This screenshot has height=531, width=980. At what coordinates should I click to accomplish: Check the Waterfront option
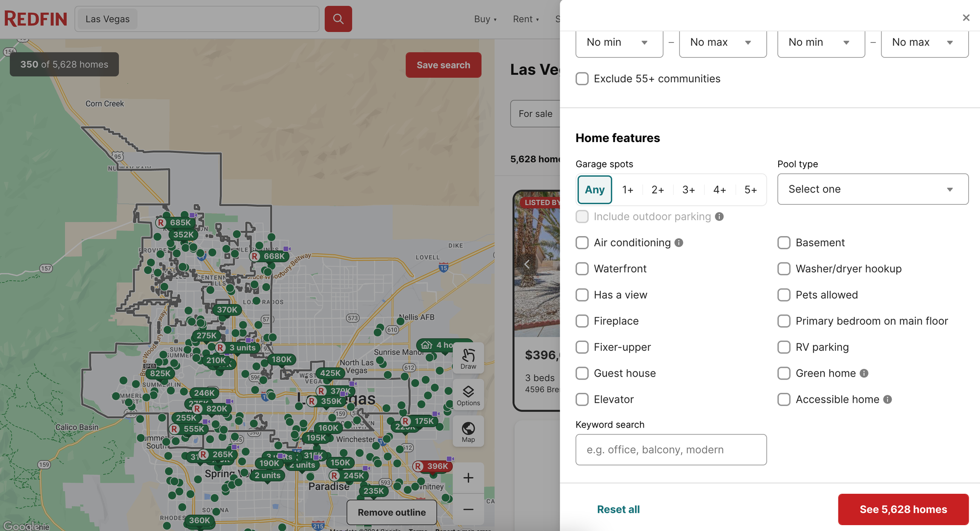pyautogui.click(x=582, y=268)
